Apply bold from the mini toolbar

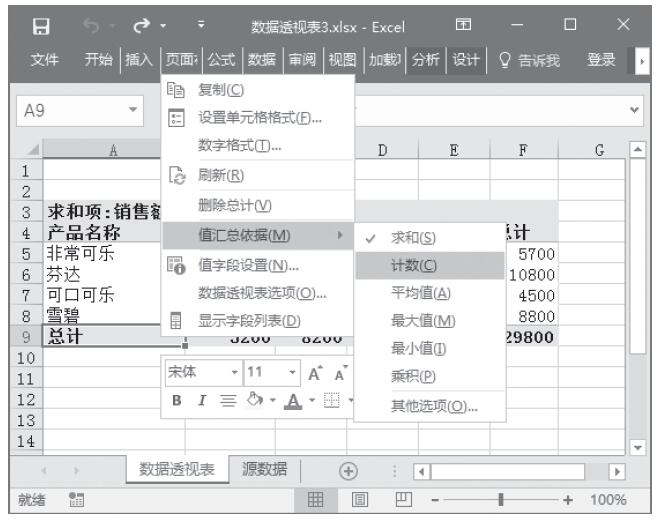[175, 402]
